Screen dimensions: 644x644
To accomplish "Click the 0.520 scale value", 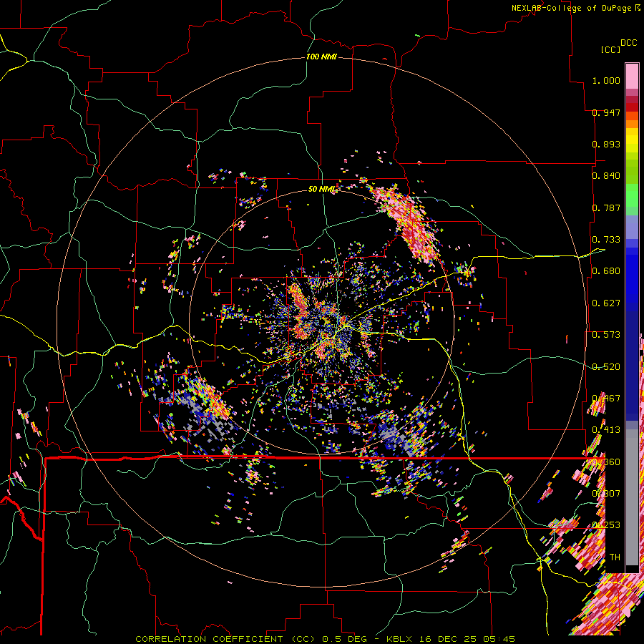I will coord(606,367).
